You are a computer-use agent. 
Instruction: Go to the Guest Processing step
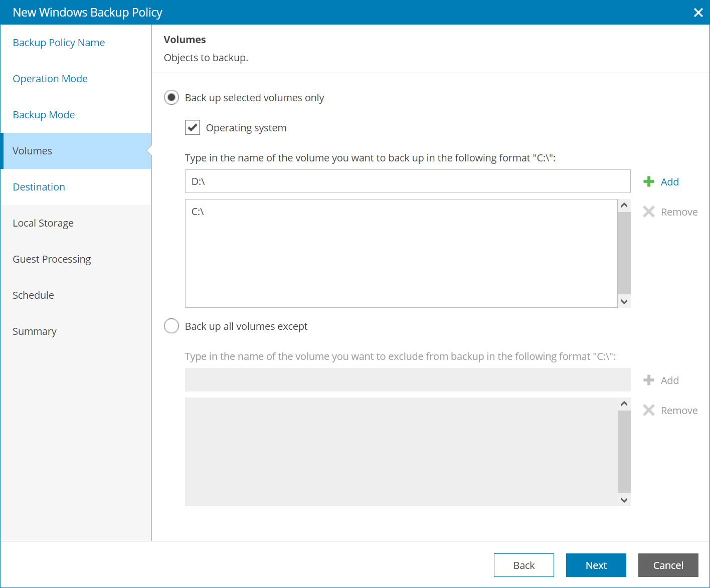52,259
